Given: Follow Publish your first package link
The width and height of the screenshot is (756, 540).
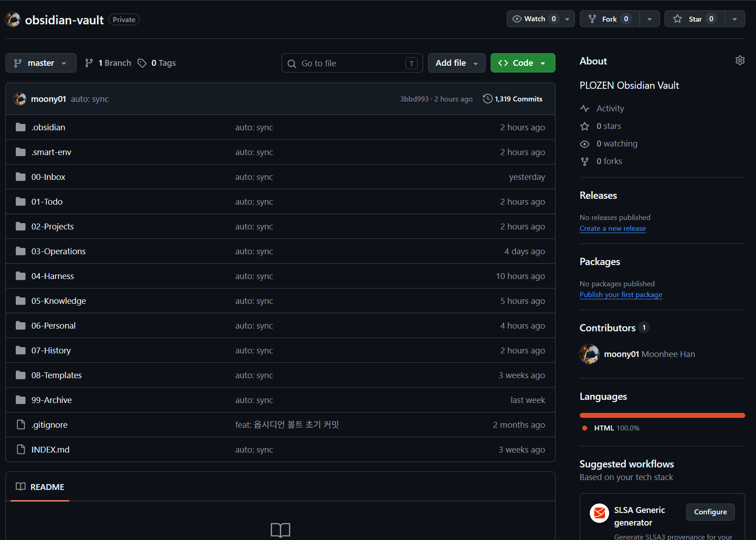Looking at the screenshot, I should tap(621, 295).
